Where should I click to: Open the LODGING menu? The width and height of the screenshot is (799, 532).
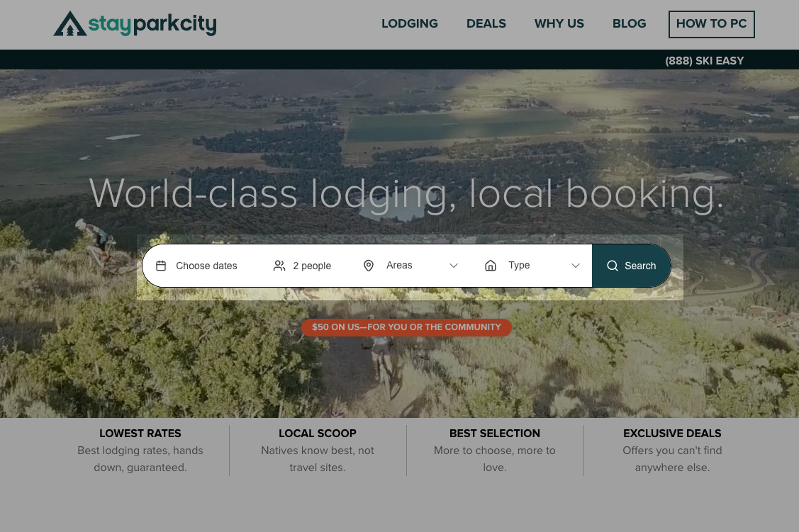[x=410, y=24]
